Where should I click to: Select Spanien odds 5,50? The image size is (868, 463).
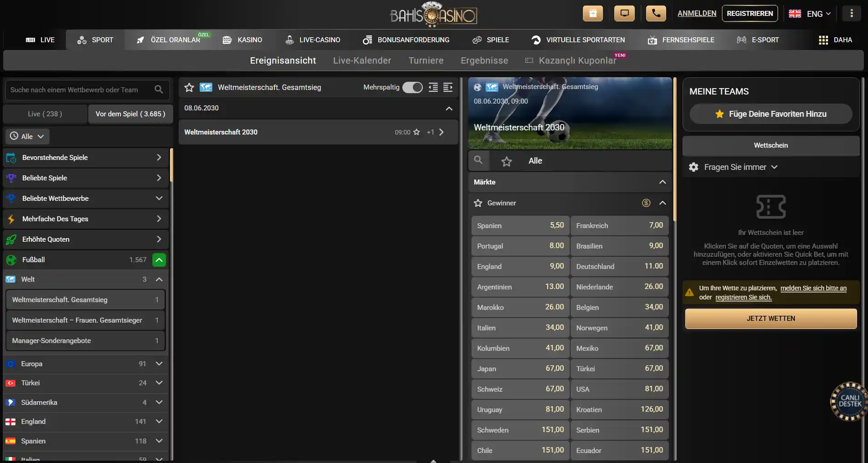[x=520, y=225]
